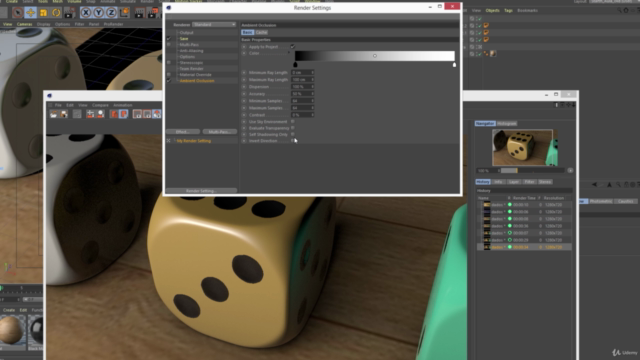640x360 pixels.
Task: Click the highlighted render icon in Picture Viewer toolbar
Action: [157, 114]
